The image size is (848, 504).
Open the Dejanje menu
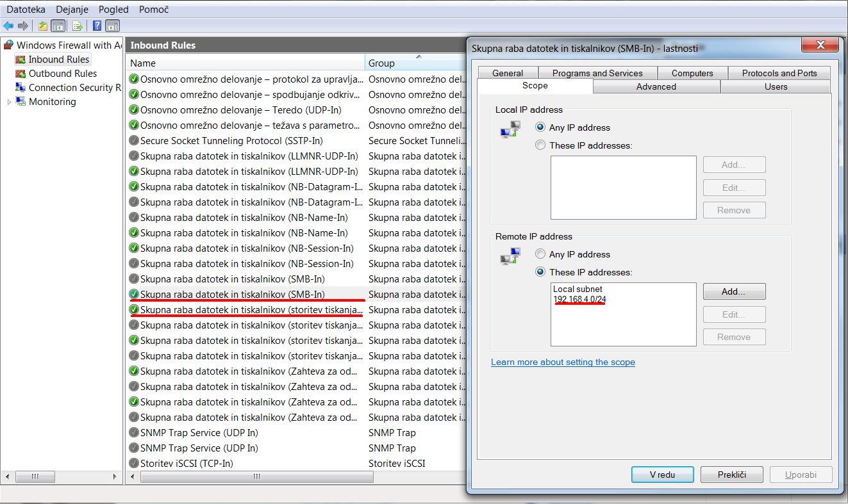(73, 10)
